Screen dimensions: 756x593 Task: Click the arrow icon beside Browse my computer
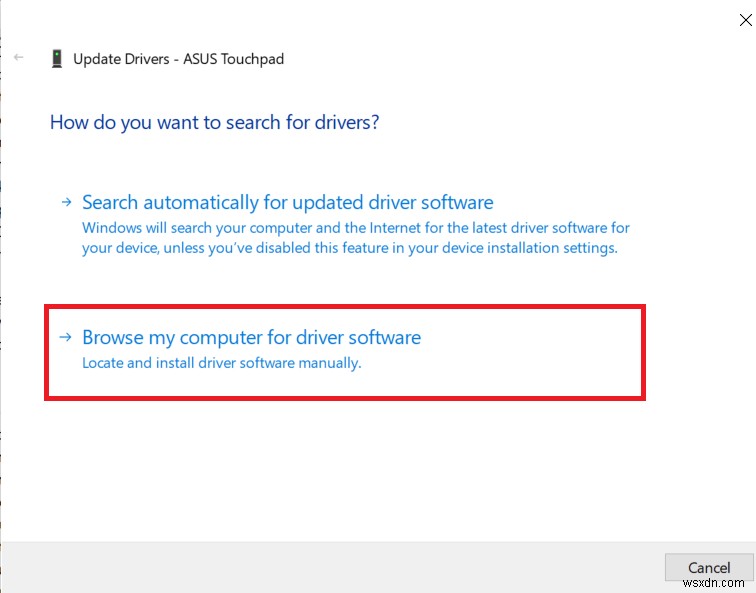pyautogui.click(x=66, y=337)
